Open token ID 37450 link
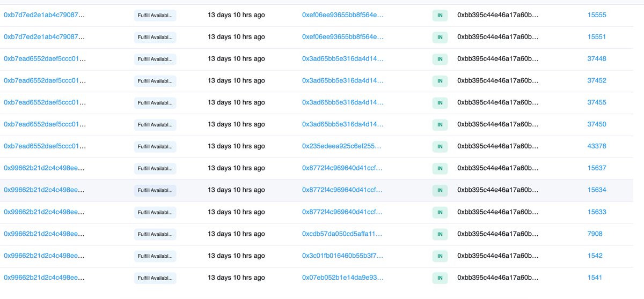Screen dimensions: 644x299 [597, 124]
